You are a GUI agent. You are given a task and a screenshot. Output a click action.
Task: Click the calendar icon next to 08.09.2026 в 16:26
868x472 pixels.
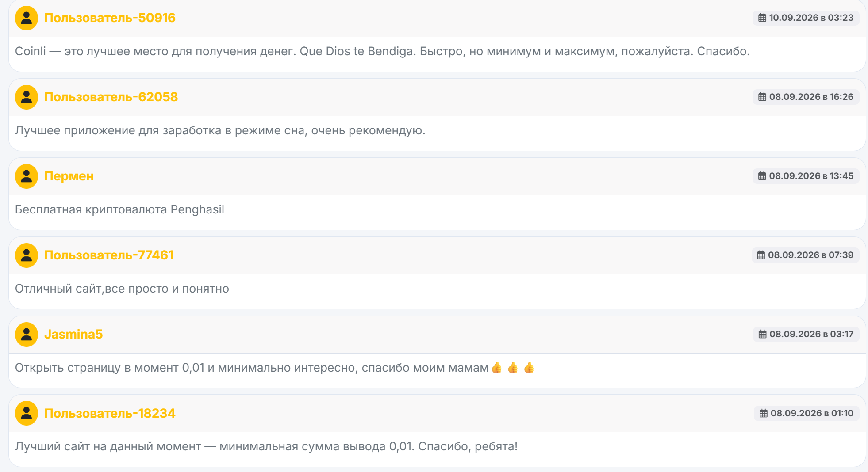pyautogui.click(x=762, y=97)
